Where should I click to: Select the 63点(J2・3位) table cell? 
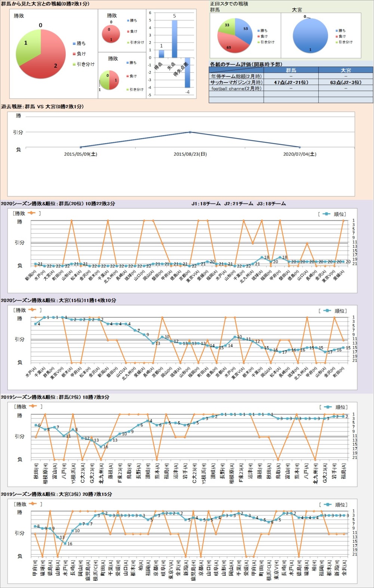click(346, 82)
